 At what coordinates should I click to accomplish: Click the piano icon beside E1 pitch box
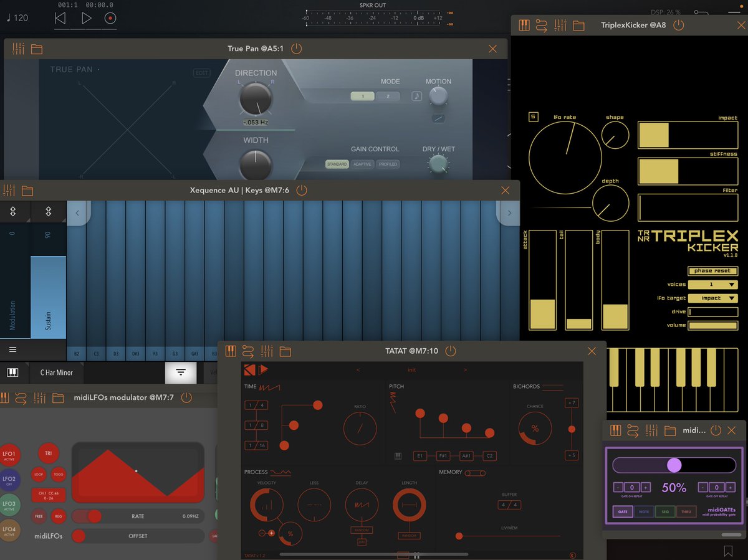click(x=398, y=456)
